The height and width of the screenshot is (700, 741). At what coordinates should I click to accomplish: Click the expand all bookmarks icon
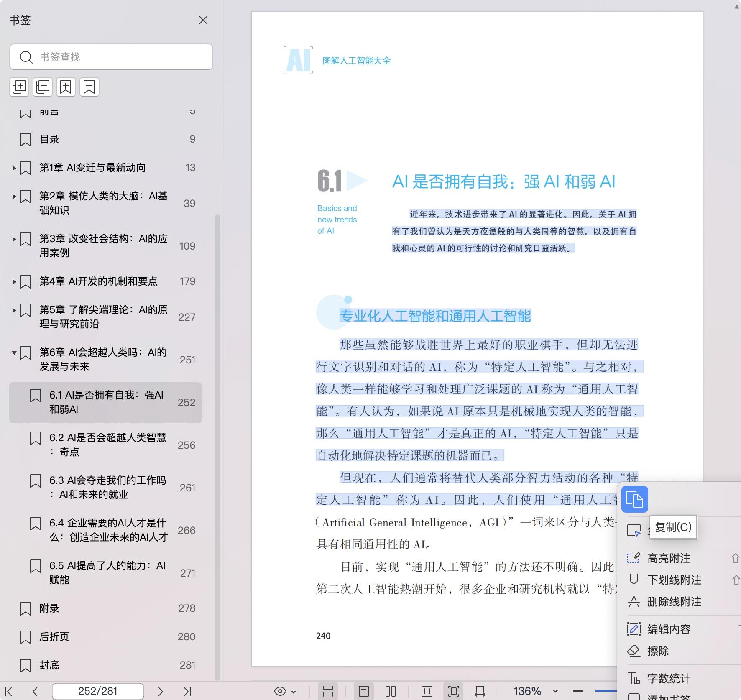point(19,87)
